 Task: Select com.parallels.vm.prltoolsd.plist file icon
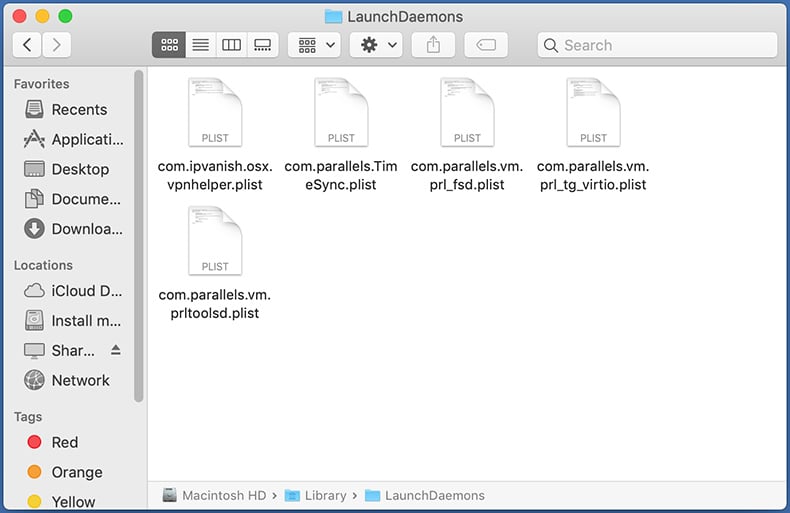[x=215, y=241]
